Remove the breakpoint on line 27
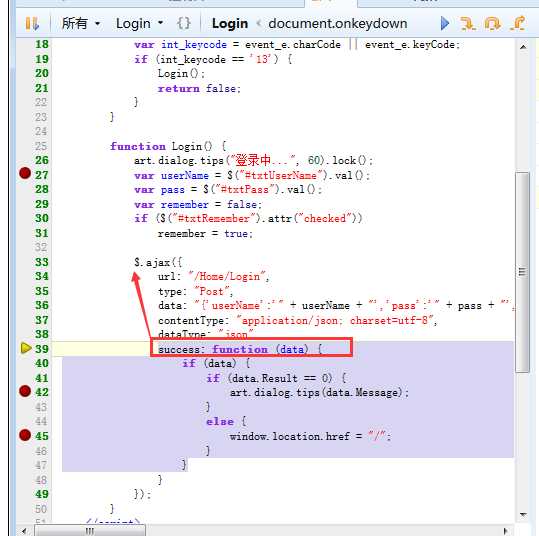Screen dimensions: 539x536 [x=25, y=173]
